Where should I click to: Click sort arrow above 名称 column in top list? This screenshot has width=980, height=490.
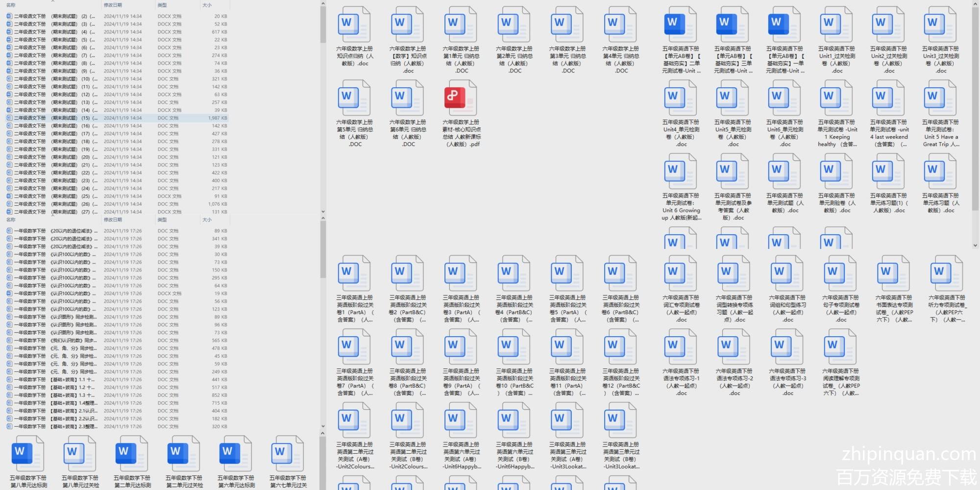pos(53,1)
